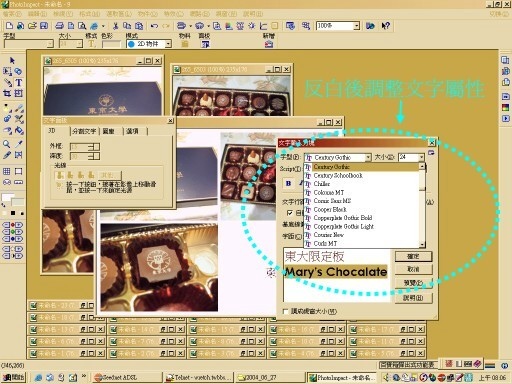
Task: Select the Paintbrush tool in toolbox
Action: (19, 108)
